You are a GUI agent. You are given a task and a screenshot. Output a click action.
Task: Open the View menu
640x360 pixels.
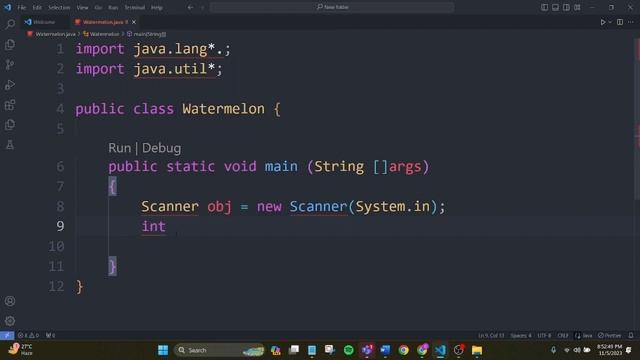point(82,7)
